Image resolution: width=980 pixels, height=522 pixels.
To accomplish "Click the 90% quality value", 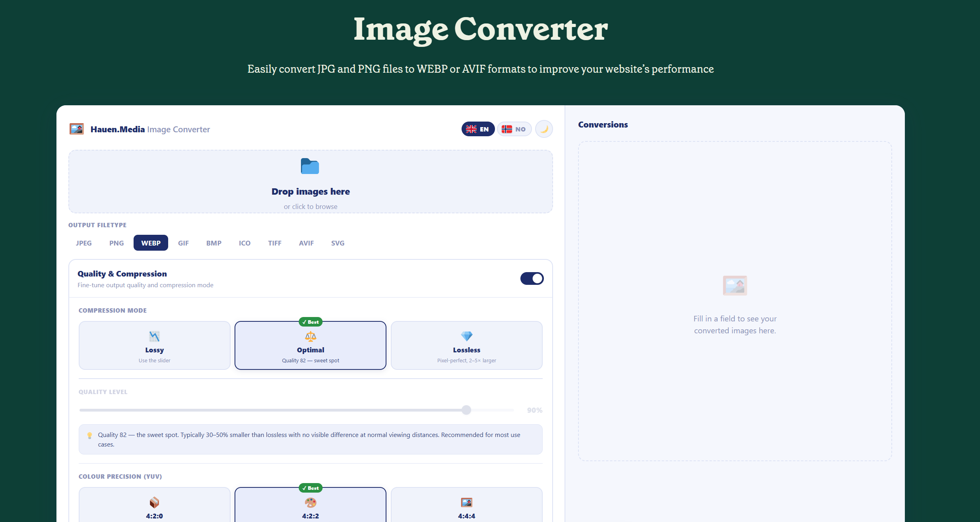I will click(535, 410).
